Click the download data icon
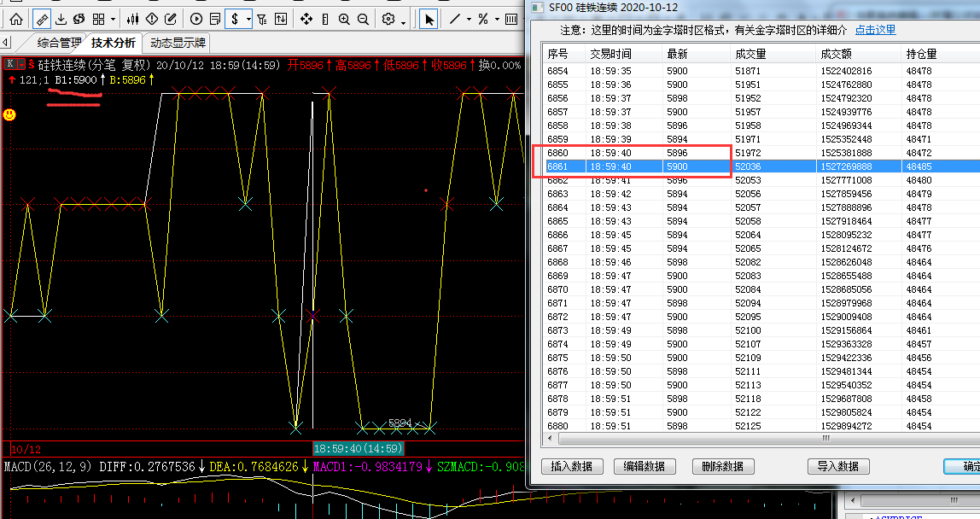This screenshot has width=980, height=519. [61, 19]
